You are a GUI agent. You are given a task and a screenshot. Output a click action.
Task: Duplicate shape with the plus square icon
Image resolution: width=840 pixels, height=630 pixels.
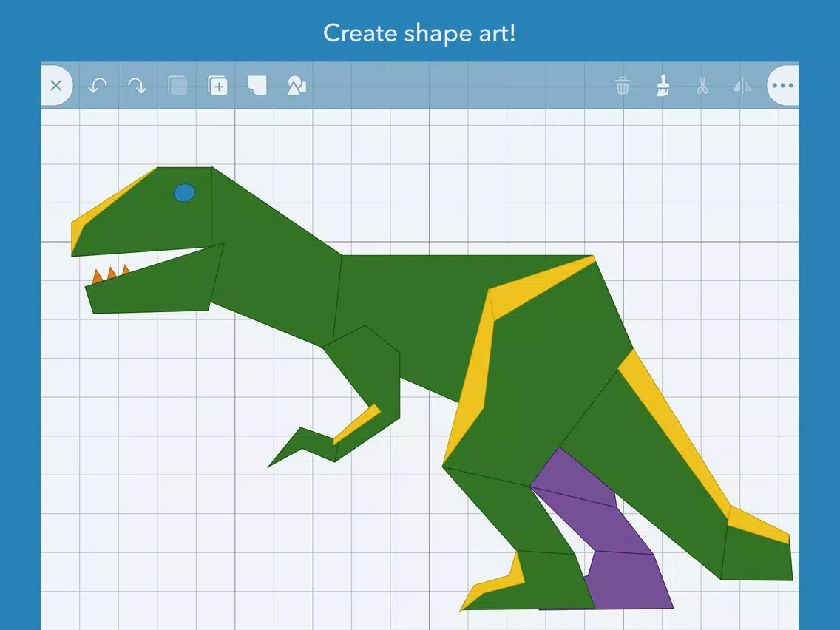(x=217, y=86)
